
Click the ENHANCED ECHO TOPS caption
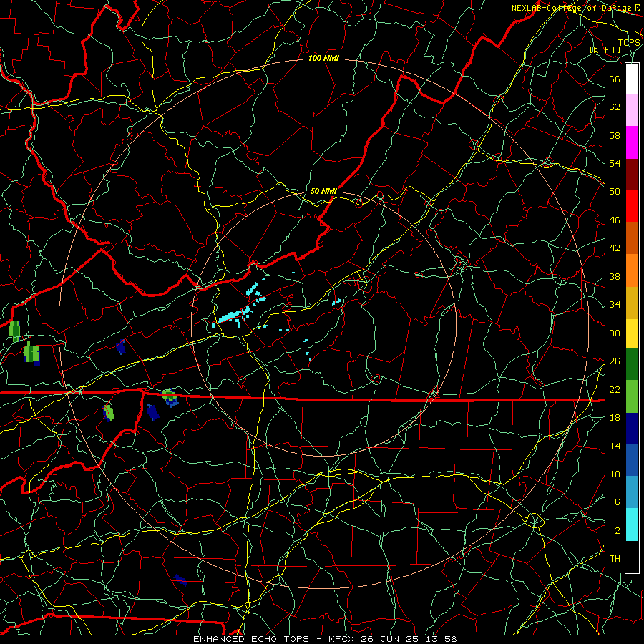[x=251, y=639]
